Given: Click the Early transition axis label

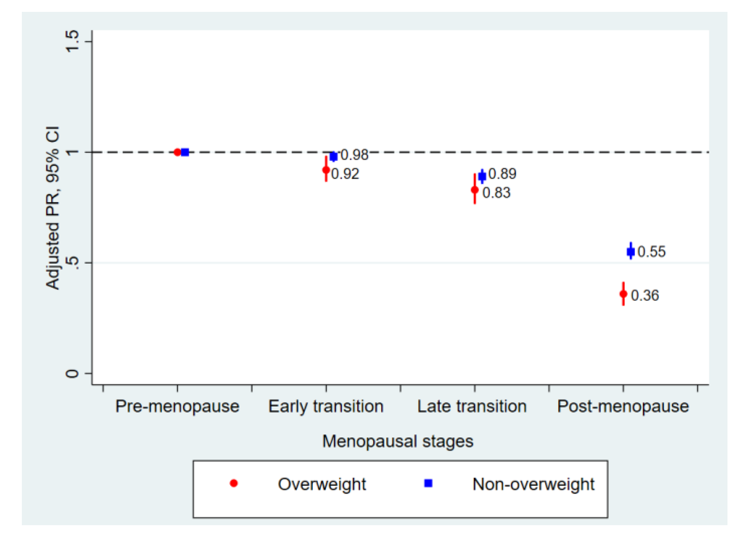Looking at the screenshot, I should [326, 406].
